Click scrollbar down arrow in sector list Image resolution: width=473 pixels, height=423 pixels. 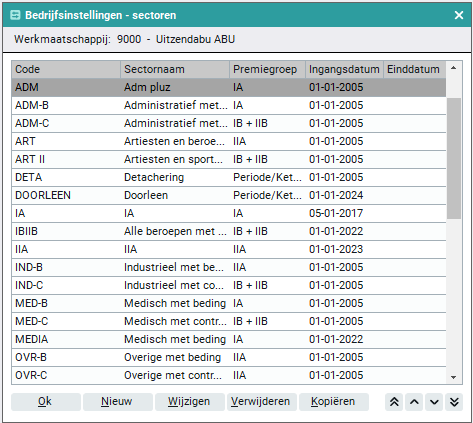453,377
